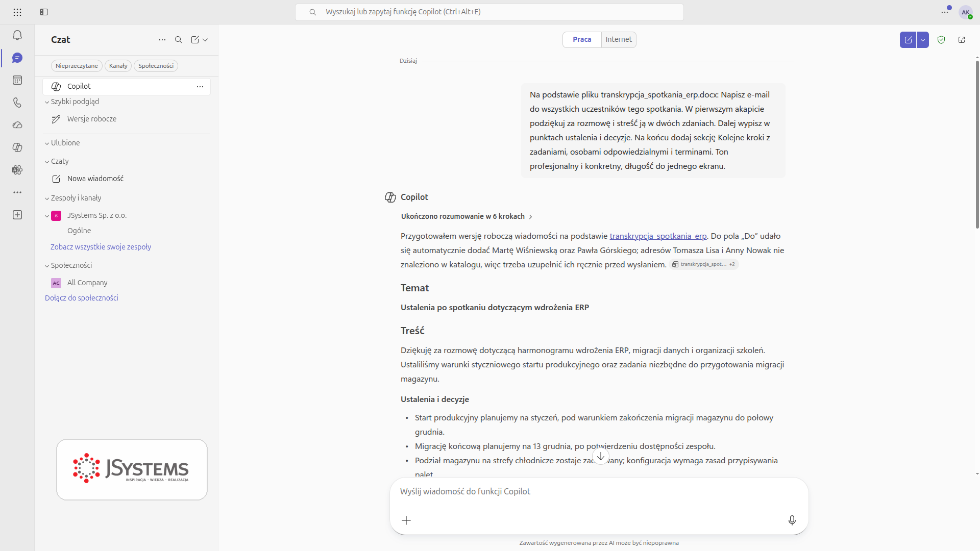Screen dimensions: 980x551
Task: Click the JSystems Sp. z o.o. team avatar
Action: point(56,216)
